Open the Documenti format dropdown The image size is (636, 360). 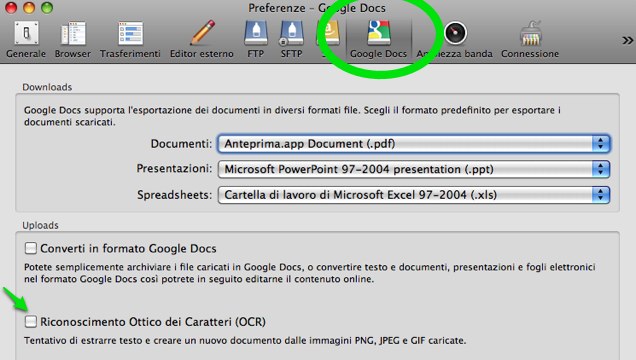[414, 144]
